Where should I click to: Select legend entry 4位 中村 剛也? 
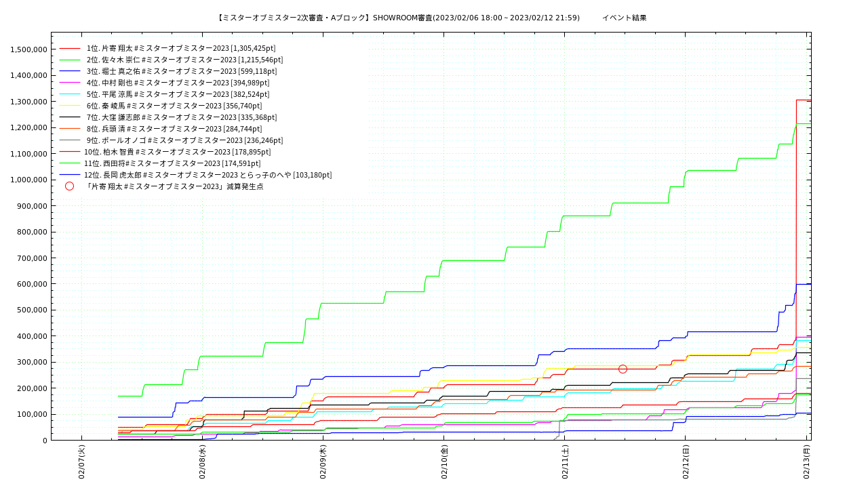tap(178, 83)
